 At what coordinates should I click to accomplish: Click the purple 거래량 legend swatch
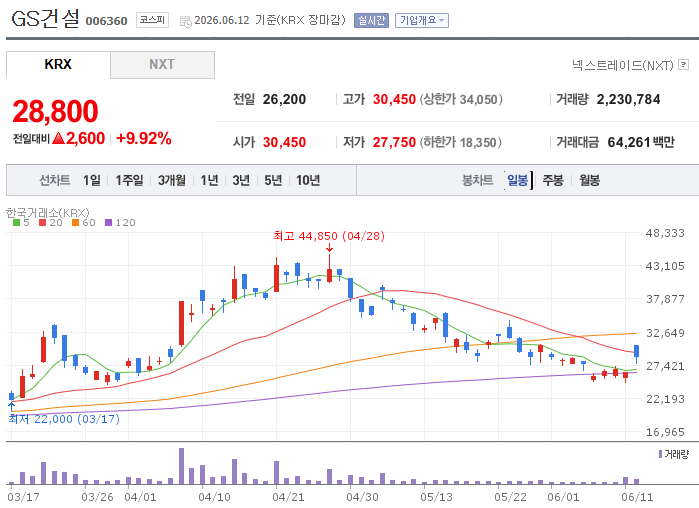coord(660,454)
